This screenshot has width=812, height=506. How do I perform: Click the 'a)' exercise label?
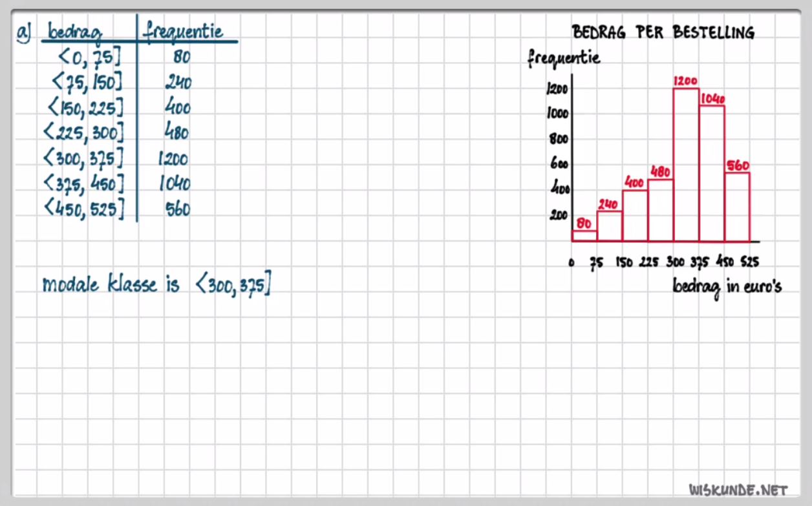(24, 32)
